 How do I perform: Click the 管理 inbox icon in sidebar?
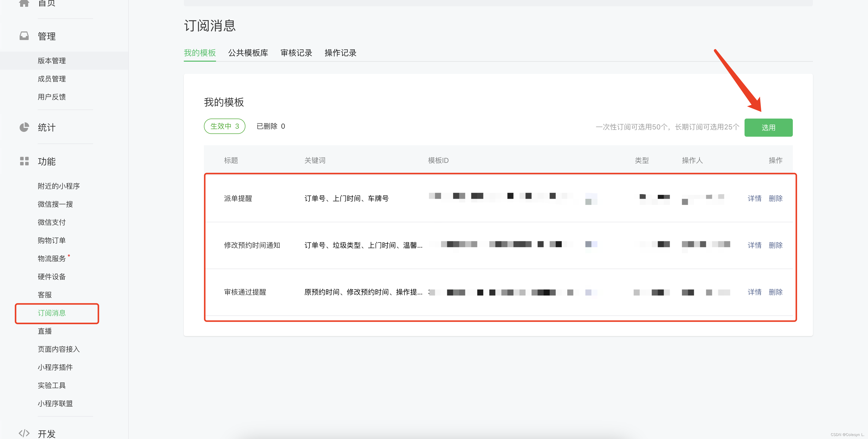click(x=24, y=36)
